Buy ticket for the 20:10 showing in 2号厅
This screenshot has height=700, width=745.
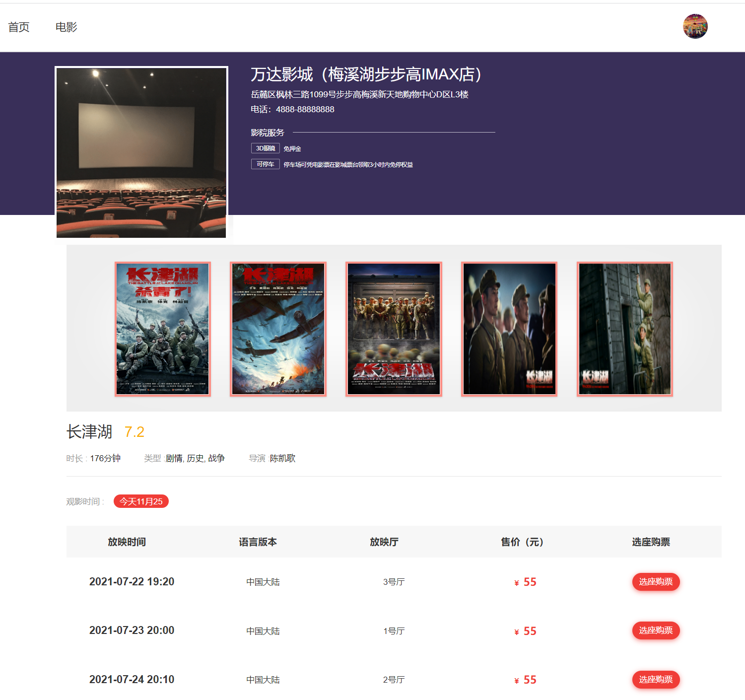[x=656, y=680]
